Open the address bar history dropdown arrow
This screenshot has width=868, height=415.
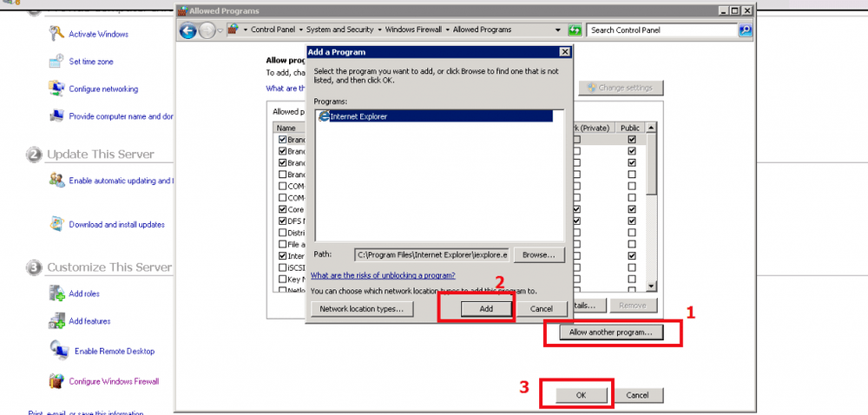pos(558,30)
